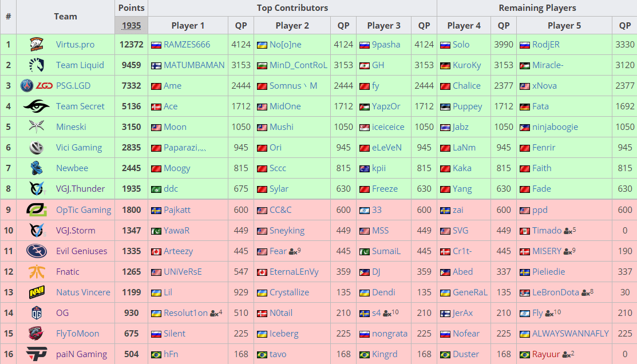Screen dimensions: 637x364
Task: Open the Team Liquid team page
Action: pyautogui.click(x=80, y=65)
